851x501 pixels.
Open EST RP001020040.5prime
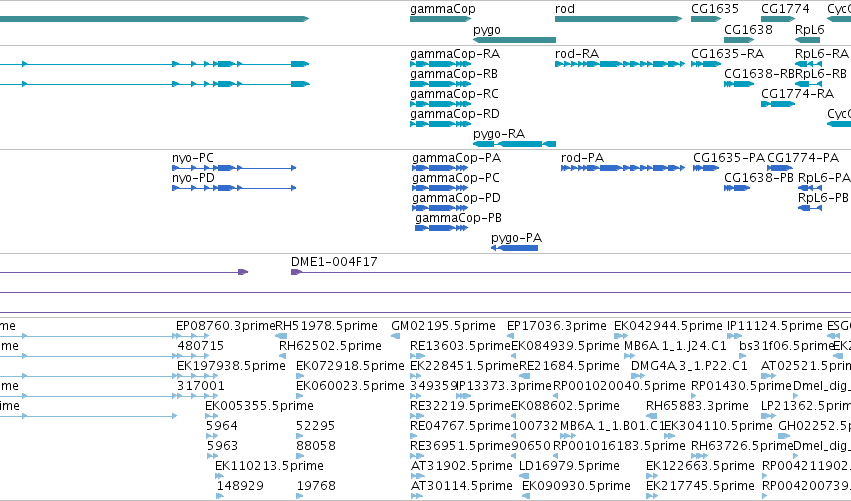[x=619, y=386]
